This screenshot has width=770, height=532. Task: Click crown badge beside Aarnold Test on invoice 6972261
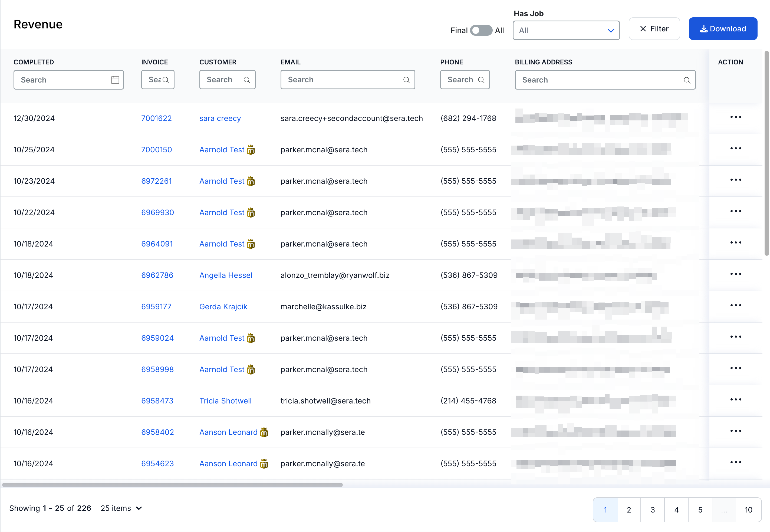tap(251, 181)
